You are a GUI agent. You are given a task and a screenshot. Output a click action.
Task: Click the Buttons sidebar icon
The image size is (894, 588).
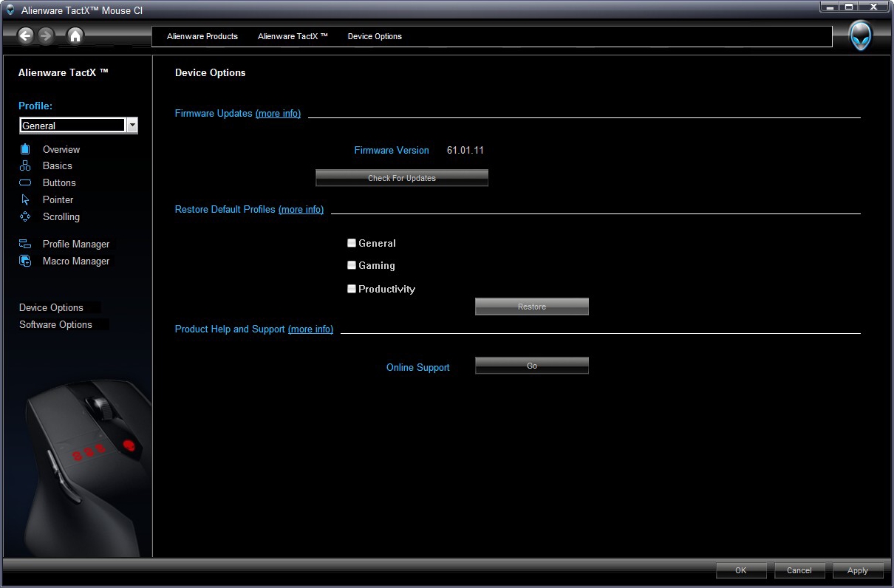25,182
